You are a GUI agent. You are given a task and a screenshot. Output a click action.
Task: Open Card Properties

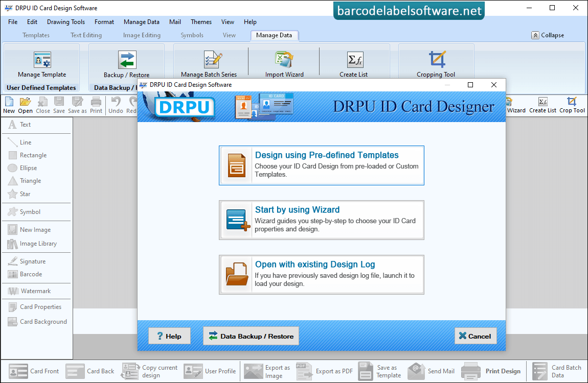coord(35,306)
